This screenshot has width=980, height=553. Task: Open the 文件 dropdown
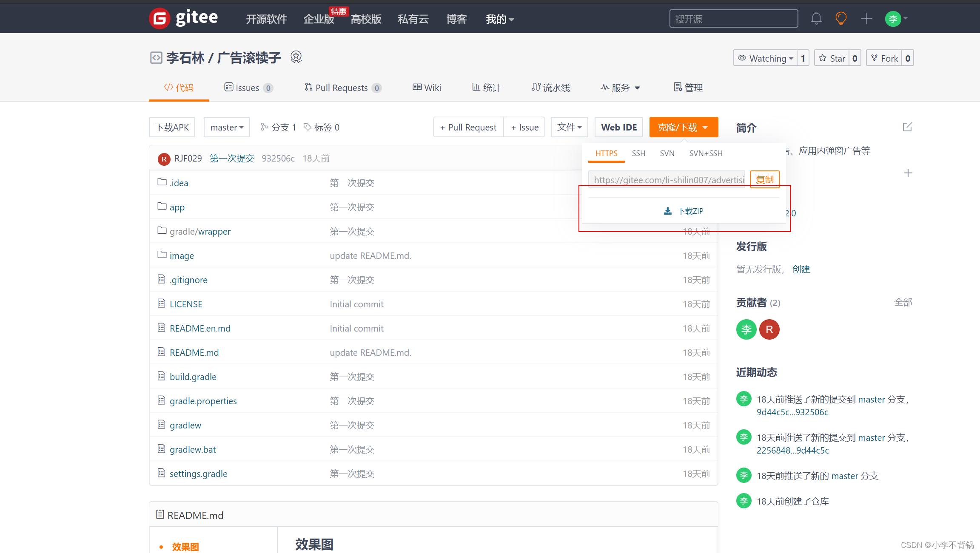pos(569,127)
